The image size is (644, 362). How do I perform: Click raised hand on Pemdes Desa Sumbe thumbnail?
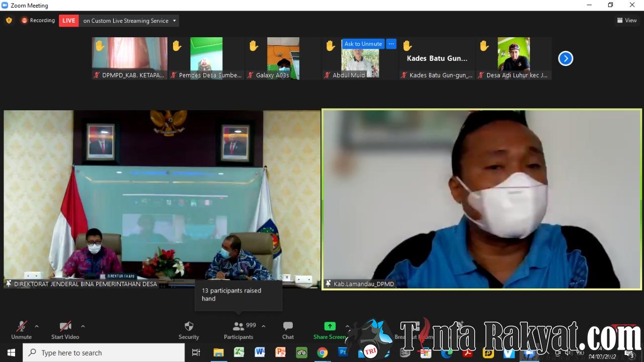tap(177, 46)
